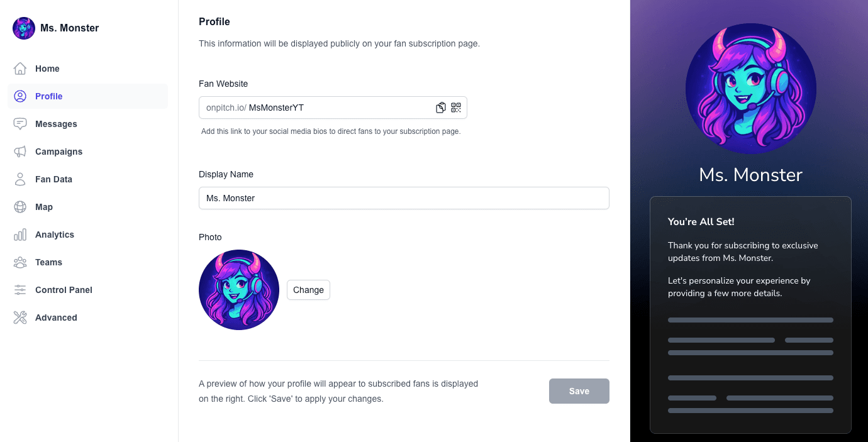View Analytics via the bar chart icon
Viewport: 868px width, 442px height.
click(20, 235)
